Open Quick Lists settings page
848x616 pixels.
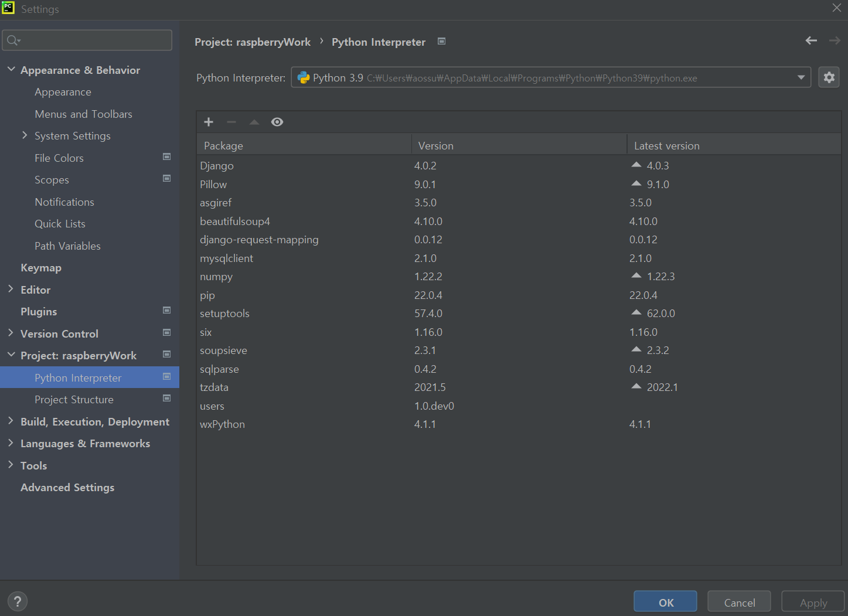tap(60, 224)
